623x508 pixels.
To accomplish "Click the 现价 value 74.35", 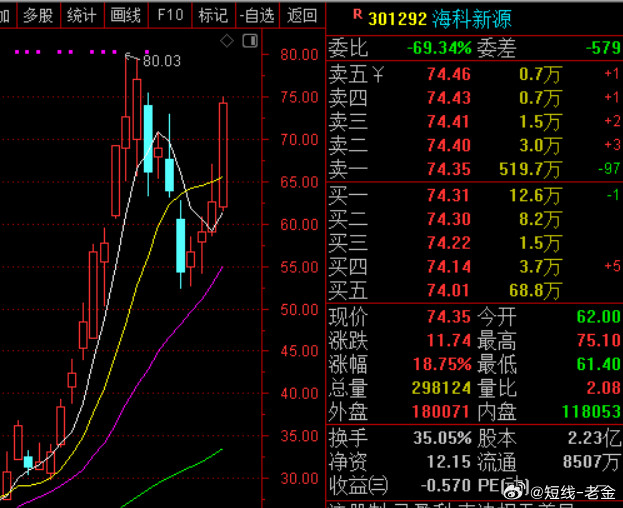I will coord(449,317).
